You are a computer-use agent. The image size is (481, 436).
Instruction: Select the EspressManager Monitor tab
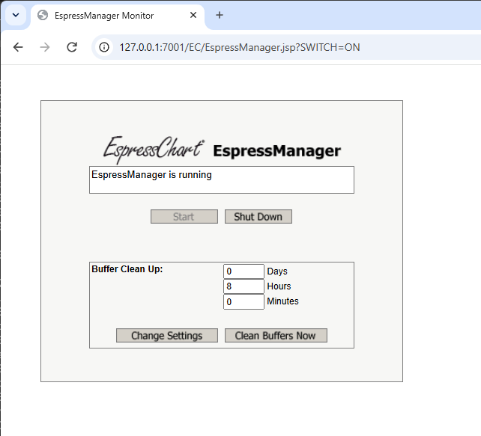tap(118, 16)
